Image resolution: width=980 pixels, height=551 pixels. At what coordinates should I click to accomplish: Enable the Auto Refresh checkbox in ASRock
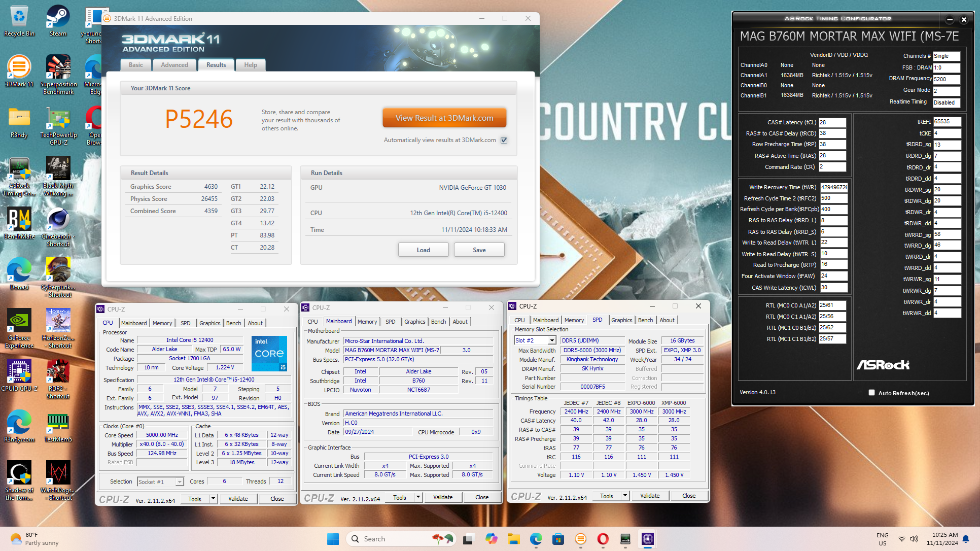pos(871,393)
